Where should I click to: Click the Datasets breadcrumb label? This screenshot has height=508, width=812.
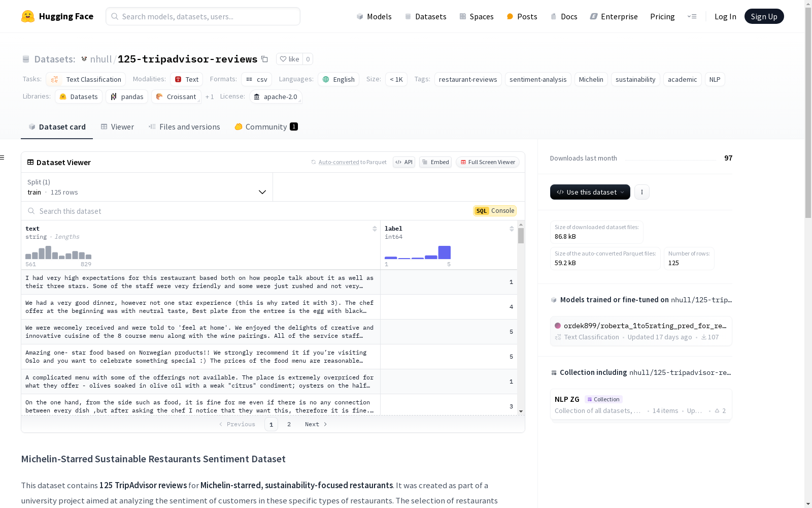coord(54,59)
